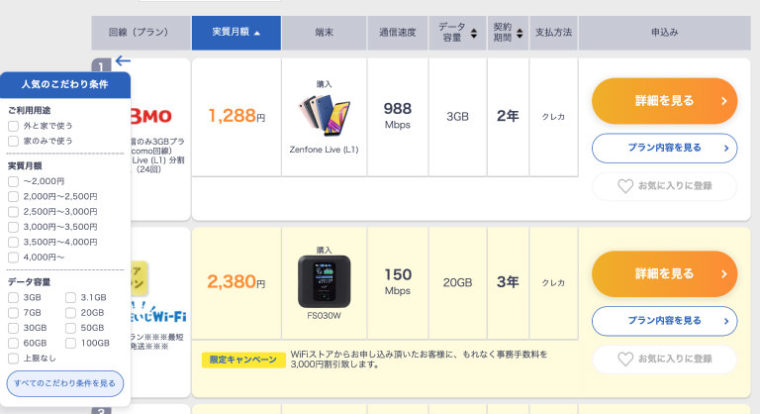The height and width of the screenshot is (414, 760).
Task: Click the 2,380円 price text
Action: pos(237,282)
